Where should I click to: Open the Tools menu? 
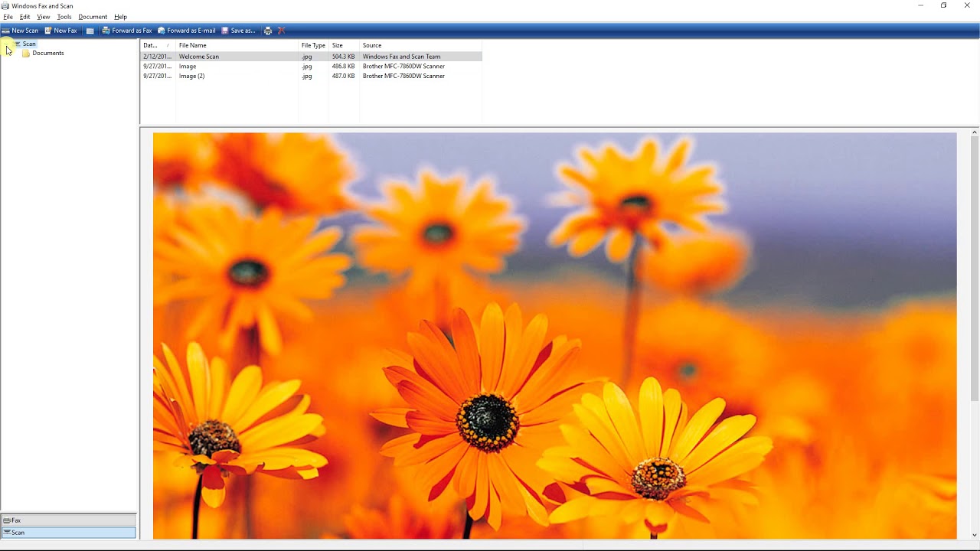click(x=64, y=17)
